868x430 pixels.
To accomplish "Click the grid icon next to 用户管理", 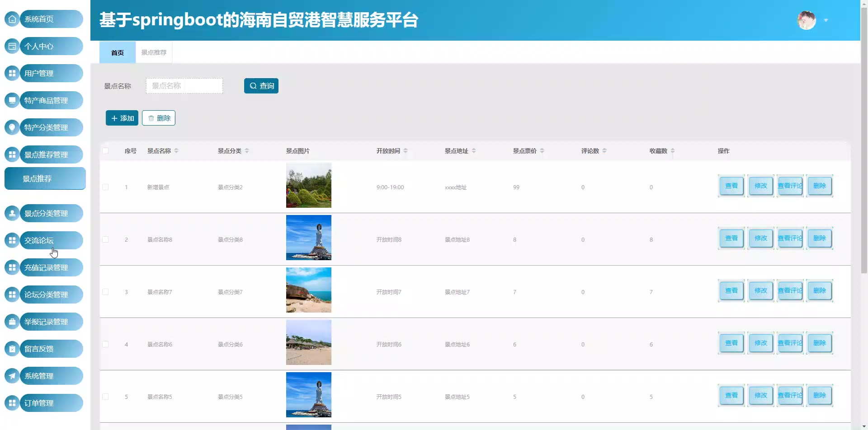I will tap(12, 73).
